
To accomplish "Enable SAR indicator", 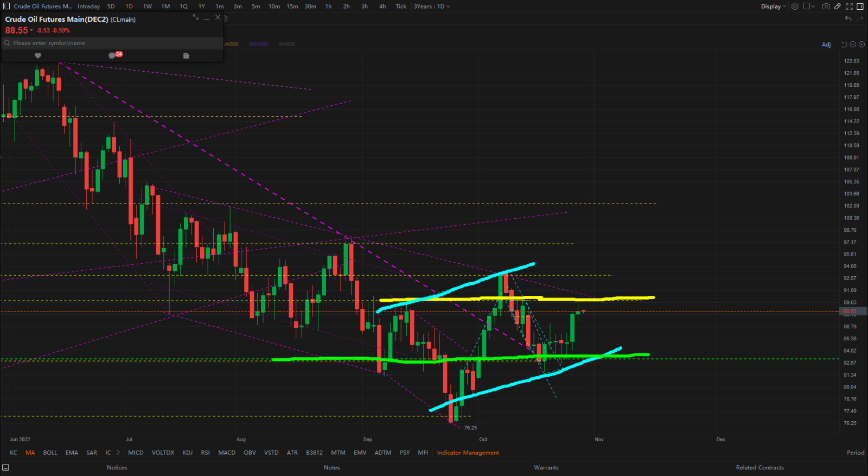I will coord(92,453).
